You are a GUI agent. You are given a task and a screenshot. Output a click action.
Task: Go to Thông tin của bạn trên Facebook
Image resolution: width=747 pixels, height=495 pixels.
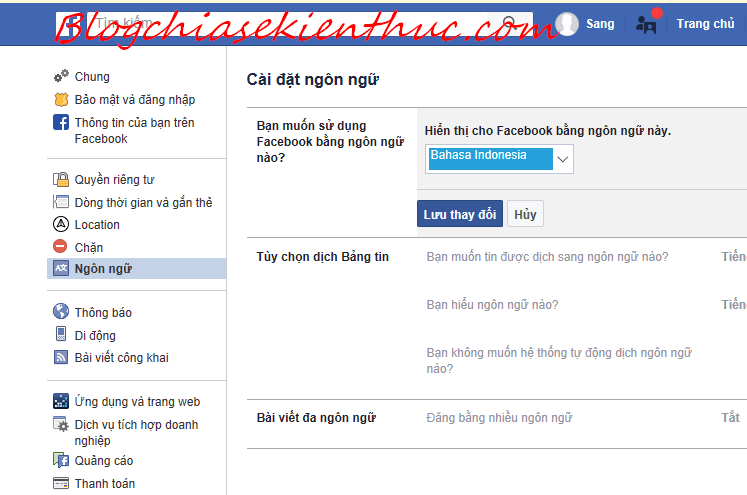(134, 131)
